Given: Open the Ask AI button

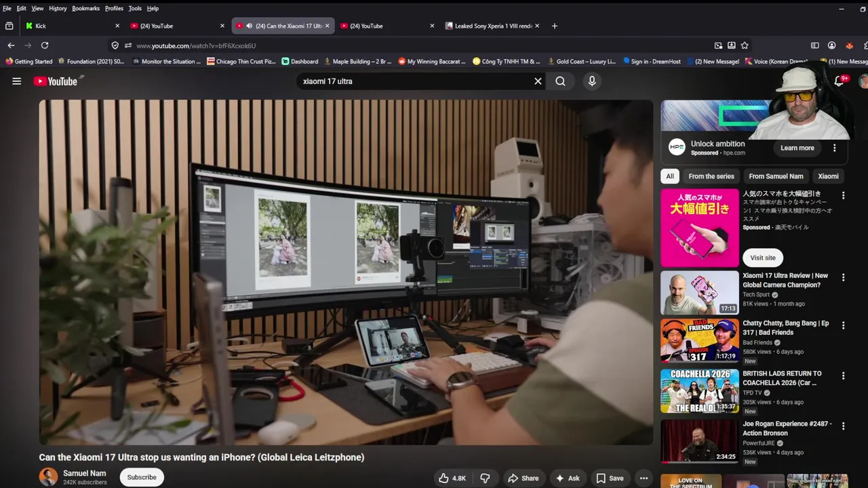Looking at the screenshot, I should pyautogui.click(x=567, y=478).
